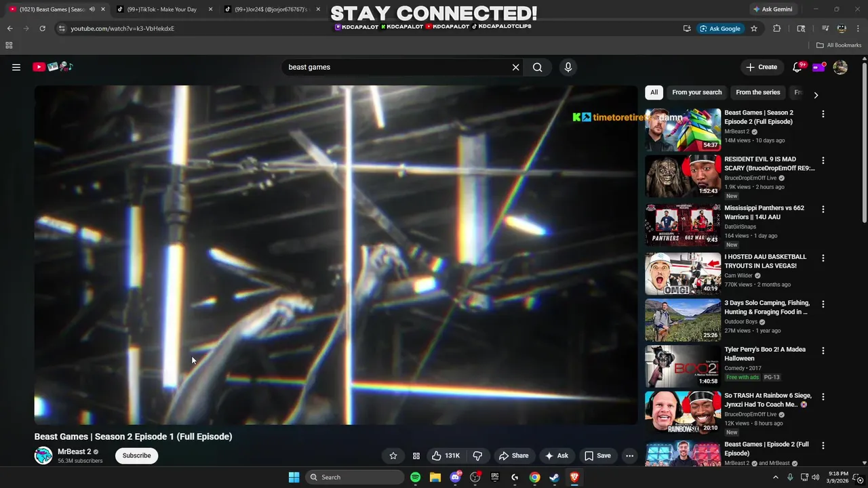Viewport: 868px width, 488px height.
Task: Open options menu for Resident Evil 9 video
Action: [823, 161]
